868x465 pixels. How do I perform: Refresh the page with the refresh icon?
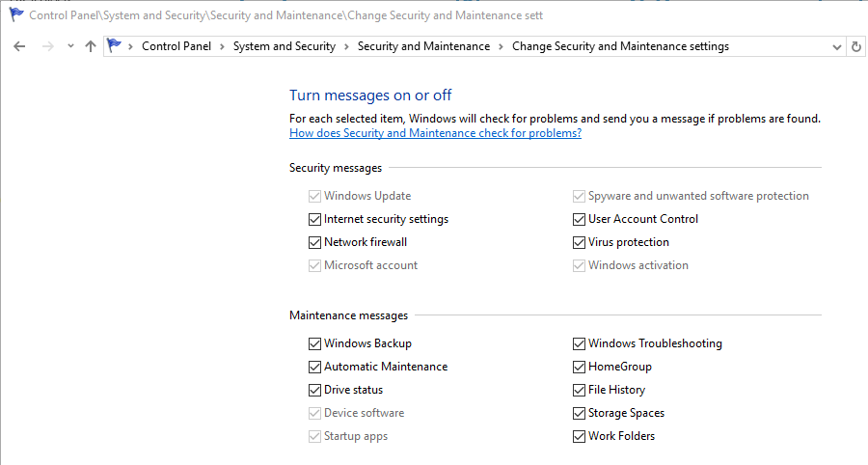click(856, 46)
